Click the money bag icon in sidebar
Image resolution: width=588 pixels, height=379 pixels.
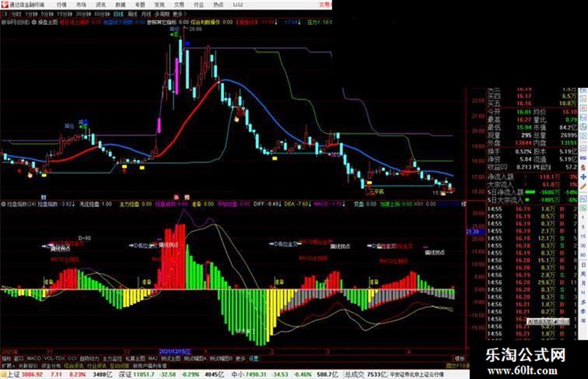click(x=584, y=167)
